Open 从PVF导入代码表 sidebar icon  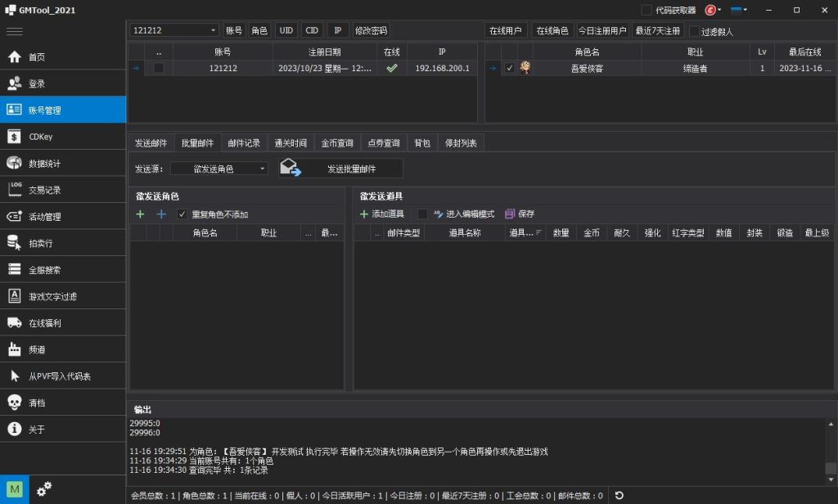[x=49, y=375]
